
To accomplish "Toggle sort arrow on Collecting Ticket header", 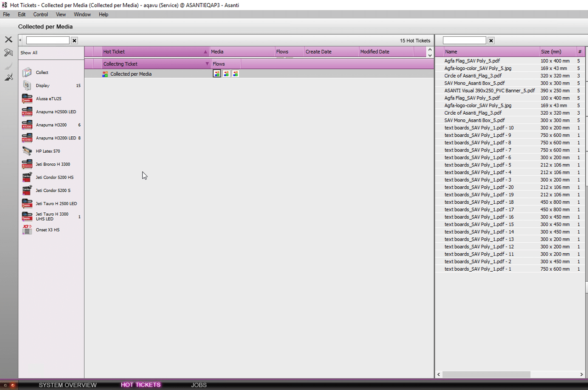I will 207,64.
